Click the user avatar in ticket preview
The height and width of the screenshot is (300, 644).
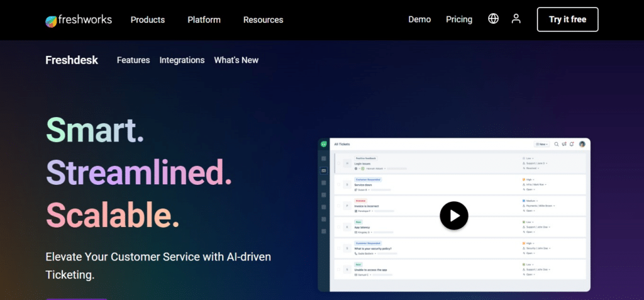[582, 144]
